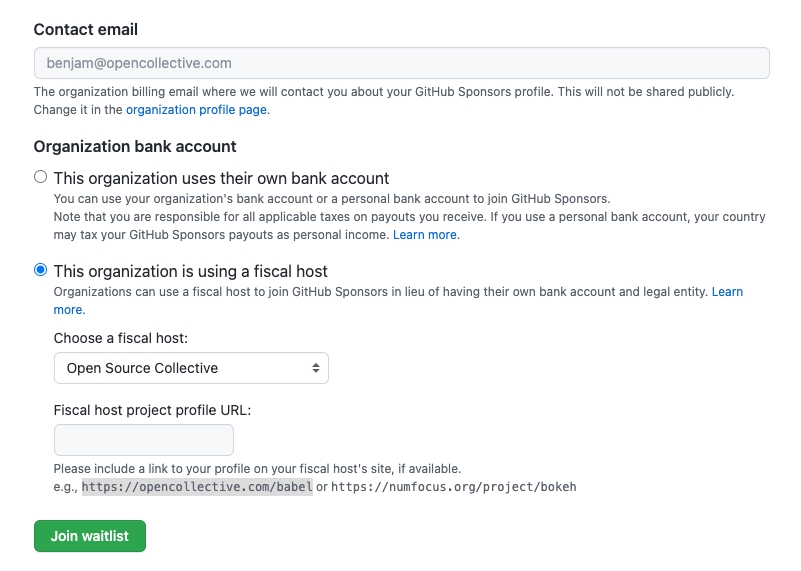Select the own bank account radio button
The height and width of the screenshot is (571, 801).
pos(40,177)
